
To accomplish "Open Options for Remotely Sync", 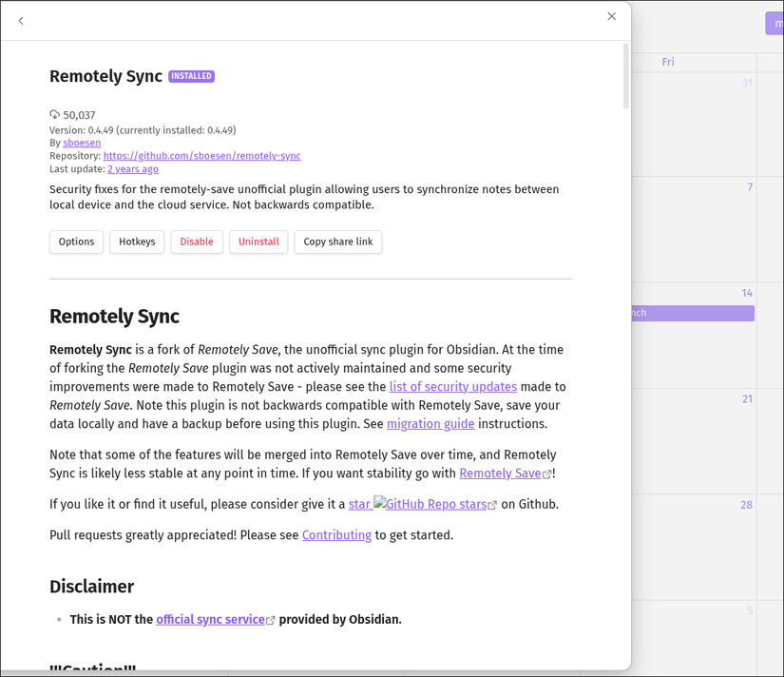I will coord(77,242).
